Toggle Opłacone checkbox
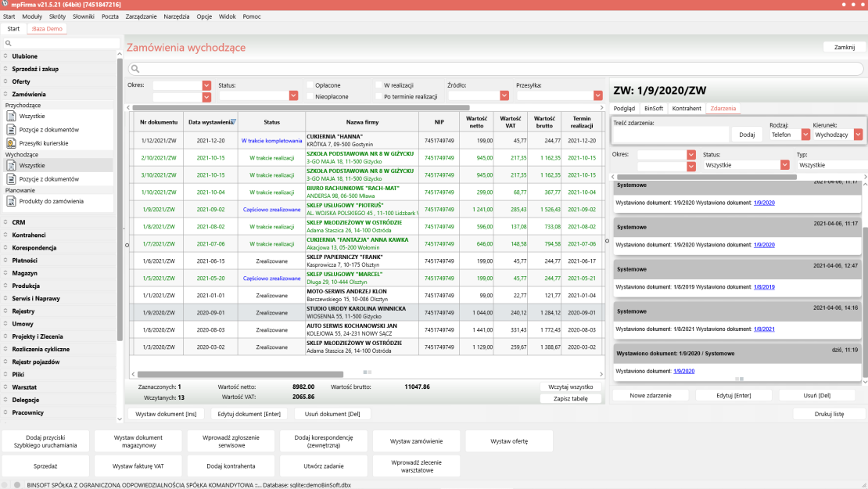The height and width of the screenshot is (489, 868). [x=310, y=85]
